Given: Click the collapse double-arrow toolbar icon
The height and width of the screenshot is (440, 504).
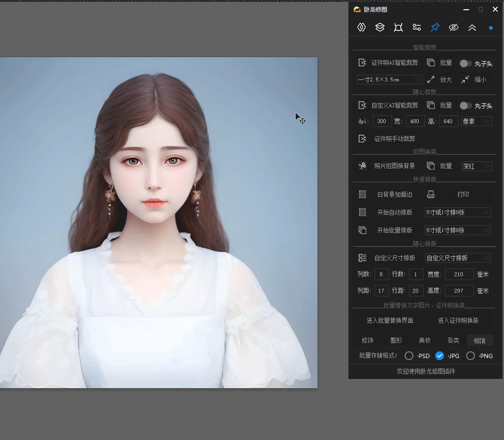Looking at the screenshot, I should [x=472, y=27].
